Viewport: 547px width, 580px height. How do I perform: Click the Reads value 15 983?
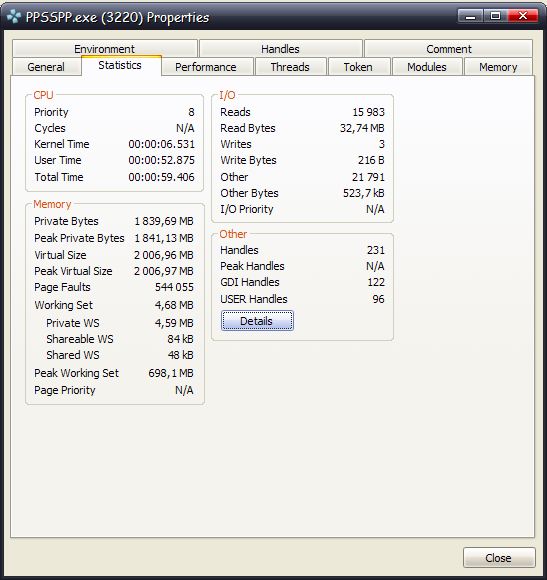pos(368,112)
